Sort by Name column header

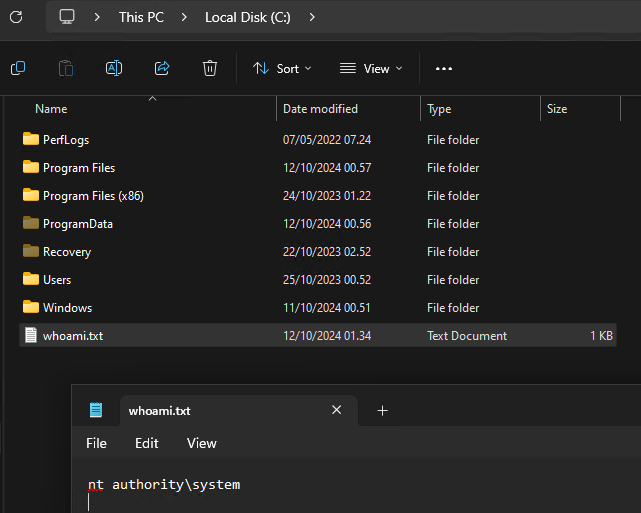(x=51, y=109)
